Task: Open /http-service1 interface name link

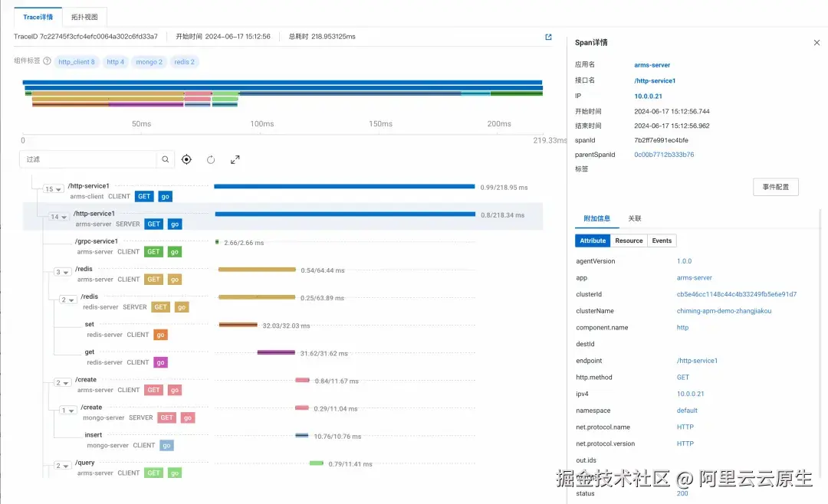Action: coord(655,80)
